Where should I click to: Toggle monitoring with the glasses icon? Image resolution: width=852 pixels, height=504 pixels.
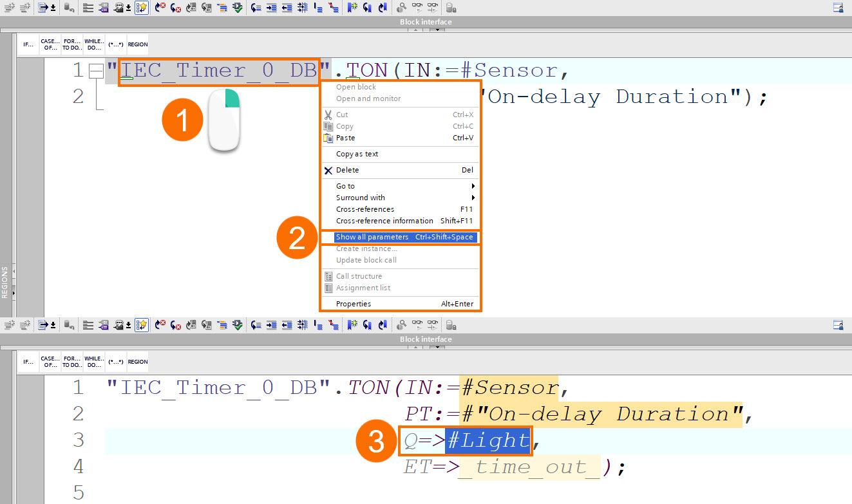point(418,8)
